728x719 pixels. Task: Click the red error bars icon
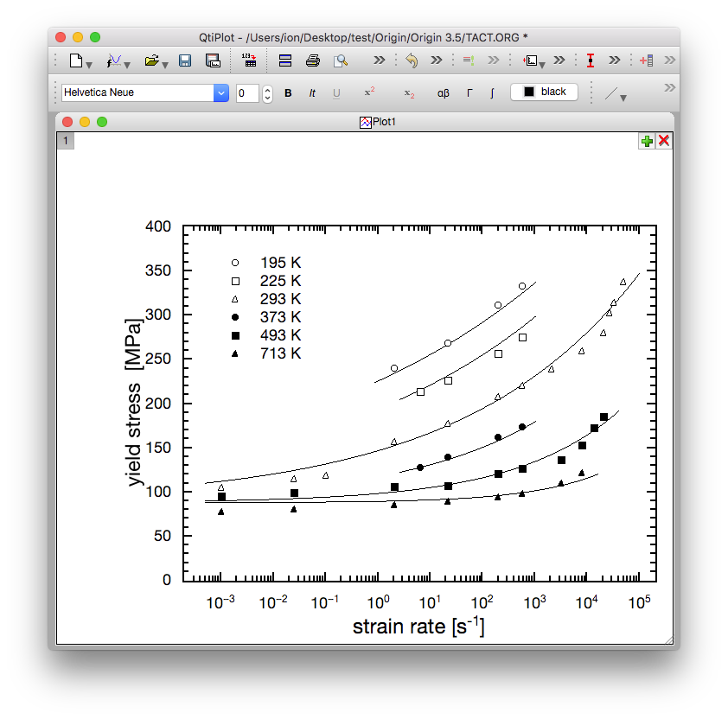point(591,60)
